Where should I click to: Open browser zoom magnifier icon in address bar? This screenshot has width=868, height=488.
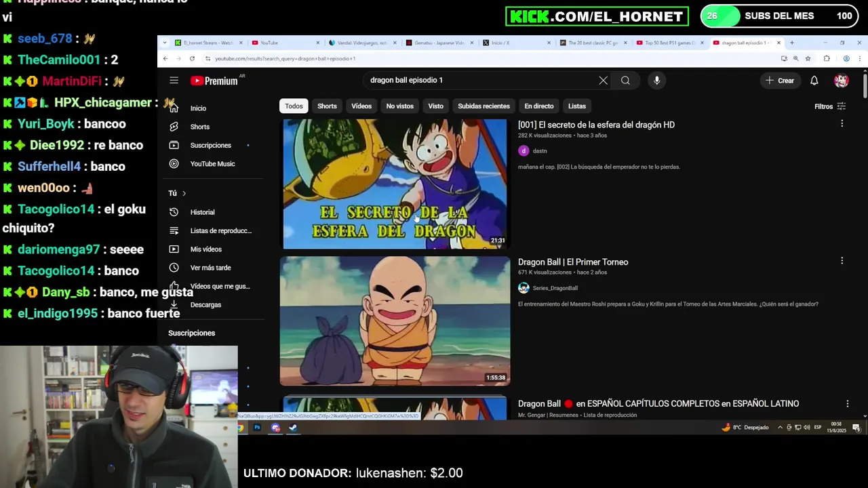795,59
